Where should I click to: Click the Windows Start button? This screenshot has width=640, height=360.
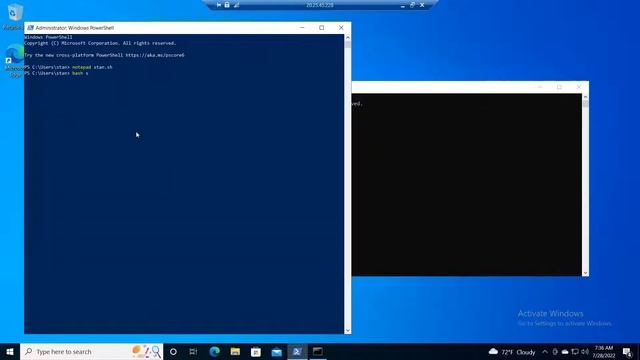10,351
